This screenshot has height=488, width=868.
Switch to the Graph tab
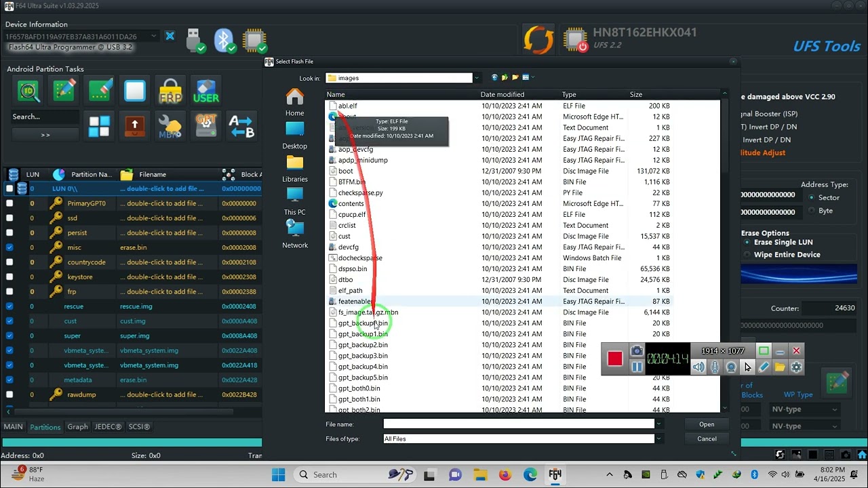click(x=77, y=427)
